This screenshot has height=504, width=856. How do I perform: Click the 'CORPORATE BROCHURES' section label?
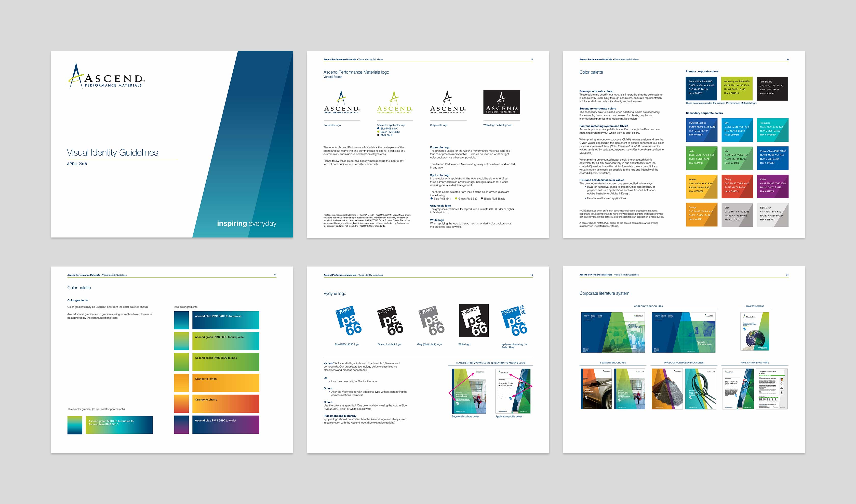click(648, 306)
